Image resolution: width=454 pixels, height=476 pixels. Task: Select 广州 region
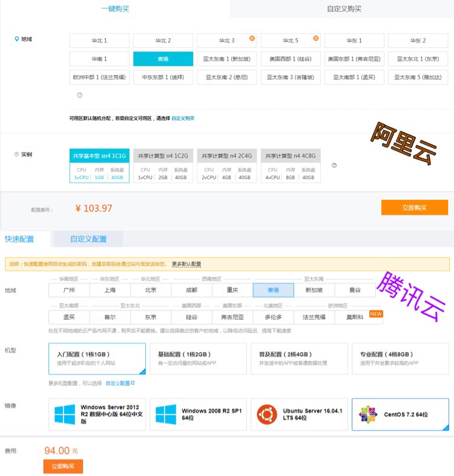pos(69,290)
